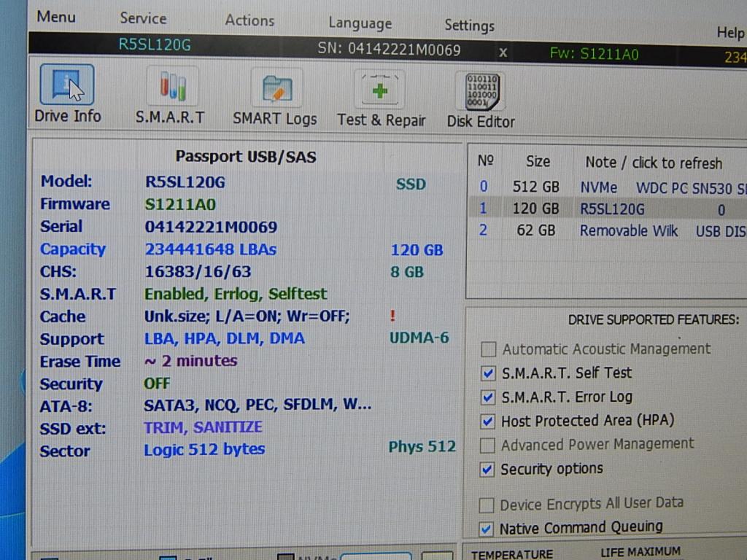The width and height of the screenshot is (747, 560).
Task: Click the LIFE MAXIMUM label
Action: coord(640,553)
